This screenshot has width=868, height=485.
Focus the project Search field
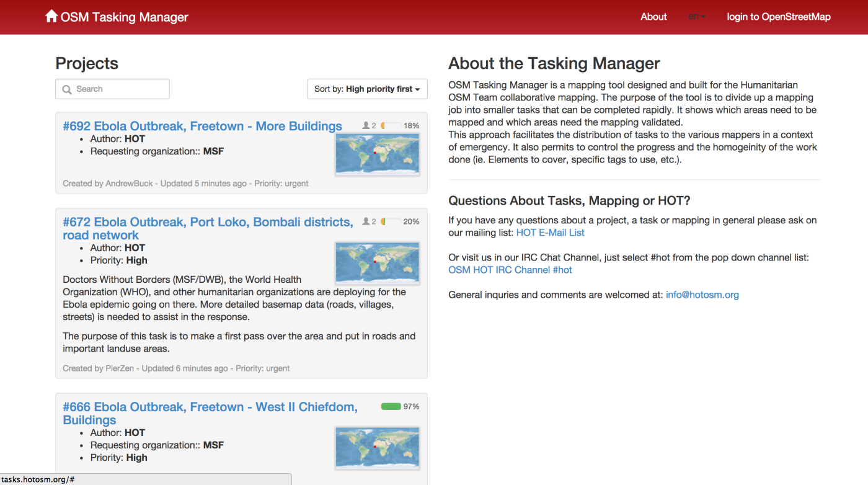pos(112,89)
